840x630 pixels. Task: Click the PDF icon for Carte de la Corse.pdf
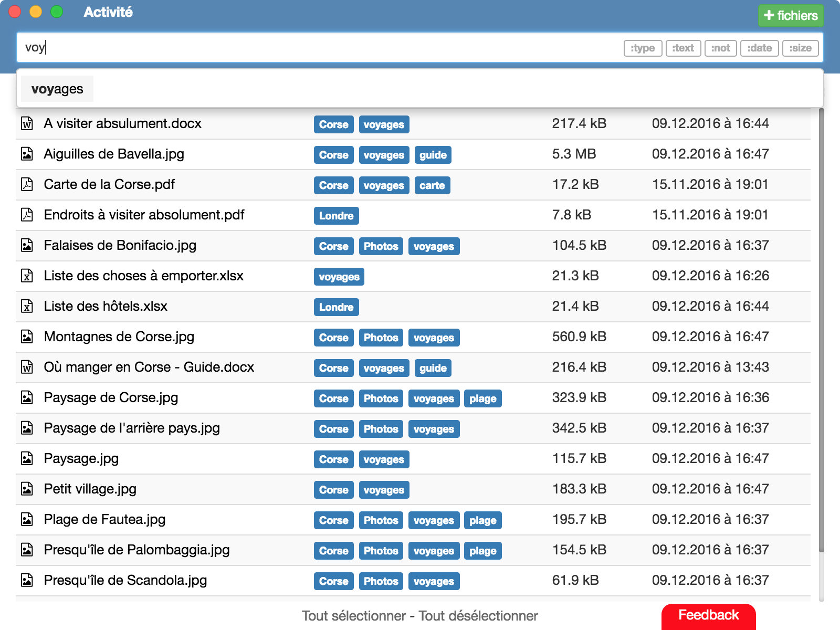pos(27,184)
